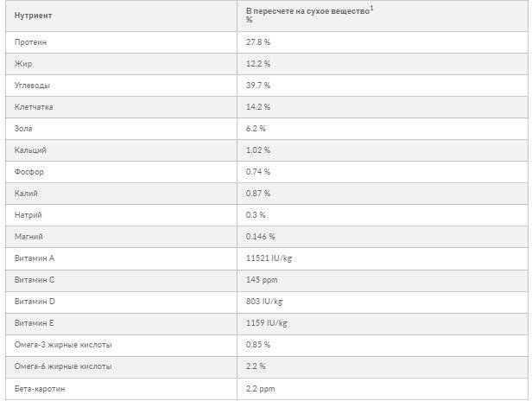Select the Витамин А row label
This screenshot has height=401, width=532.
[x=35, y=258]
